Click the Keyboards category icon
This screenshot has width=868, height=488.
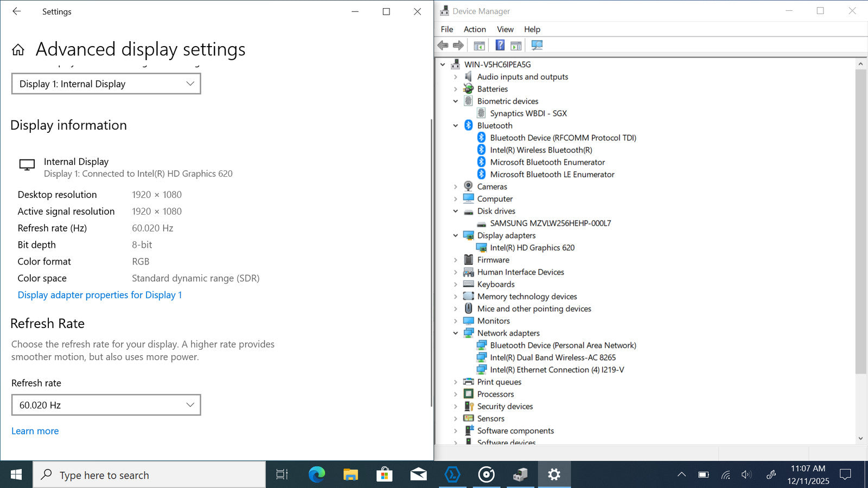[x=468, y=284]
